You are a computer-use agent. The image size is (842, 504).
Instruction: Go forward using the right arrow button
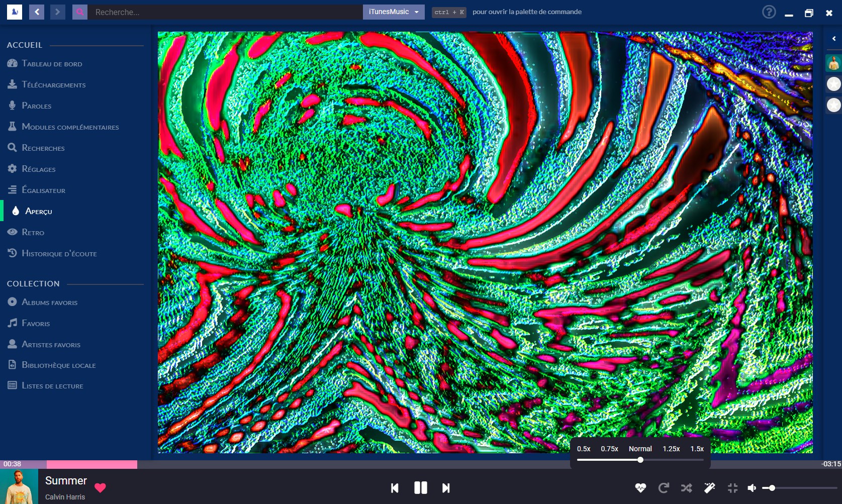click(x=58, y=12)
